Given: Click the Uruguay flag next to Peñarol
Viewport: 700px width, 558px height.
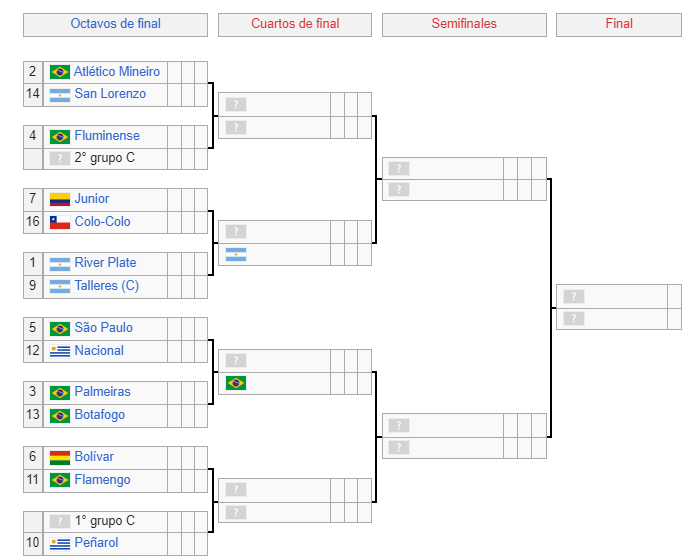Looking at the screenshot, I should [x=60, y=544].
